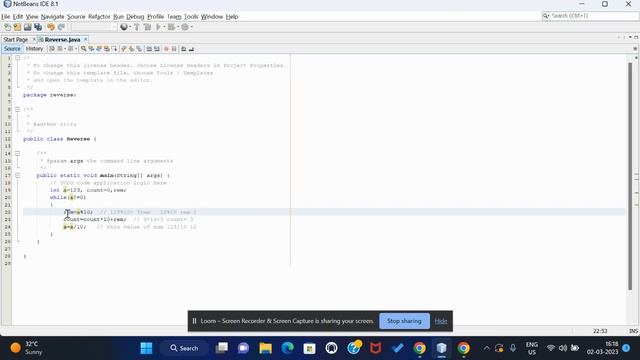The width and height of the screenshot is (640, 360).
Task: Click the Redo toolbar icon
Action: (61, 27)
